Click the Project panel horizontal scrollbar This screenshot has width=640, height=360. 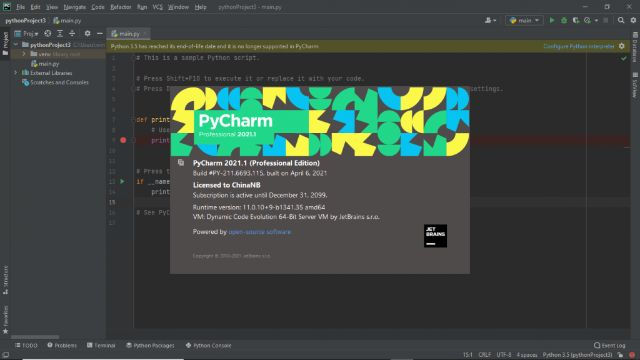(35, 337)
